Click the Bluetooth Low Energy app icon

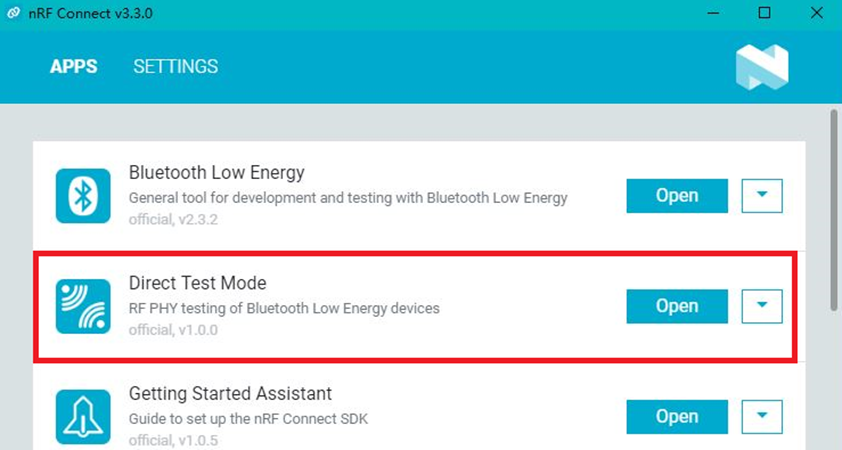point(83,196)
